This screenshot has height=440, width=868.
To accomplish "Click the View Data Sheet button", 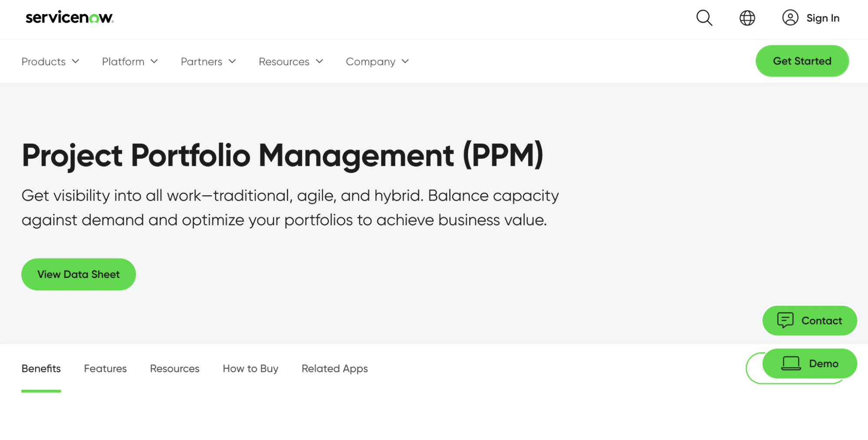I will pyautogui.click(x=79, y=274).
